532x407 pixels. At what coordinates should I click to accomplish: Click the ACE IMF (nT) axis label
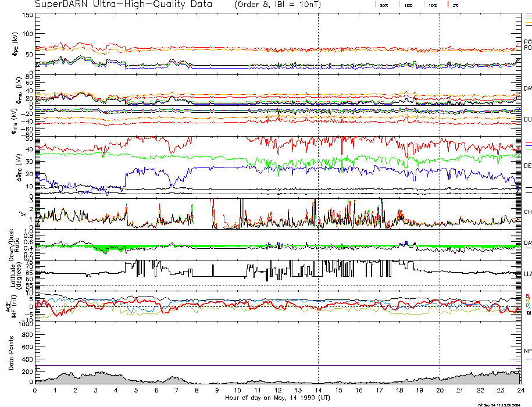12,306
